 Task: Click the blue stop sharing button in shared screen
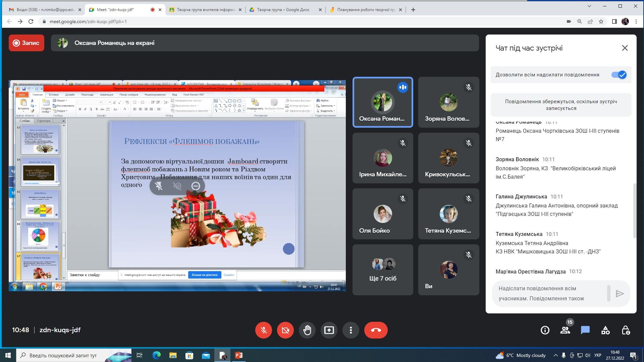tap(205, 275)
